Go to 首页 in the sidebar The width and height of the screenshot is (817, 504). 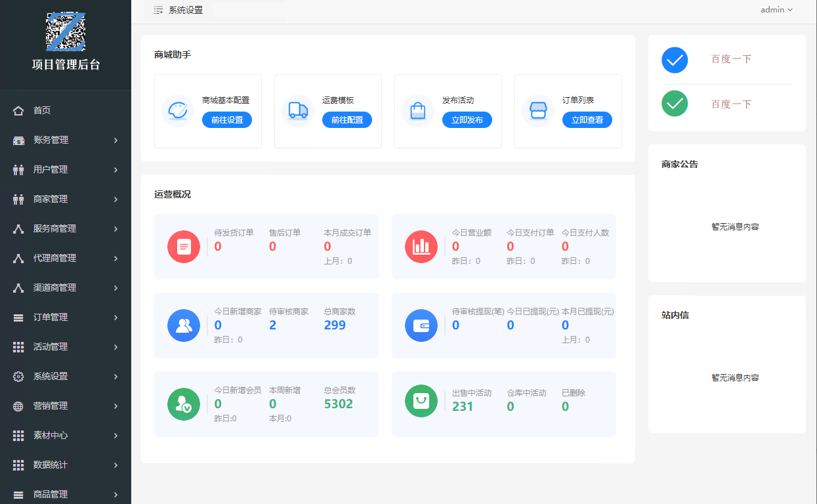[42, 110]
